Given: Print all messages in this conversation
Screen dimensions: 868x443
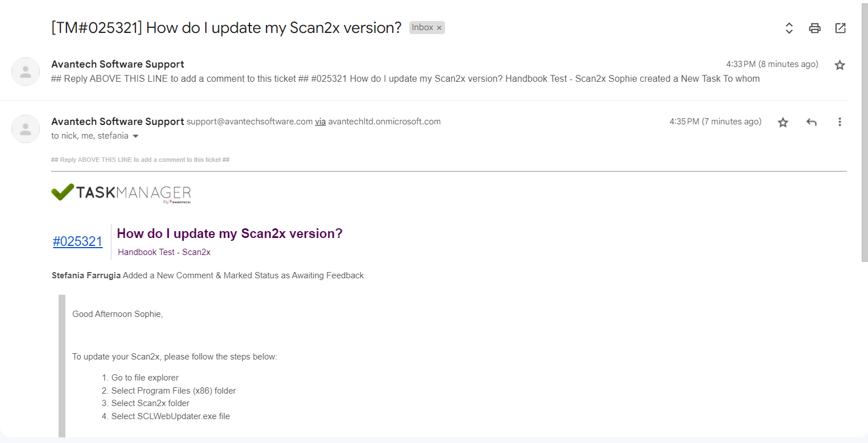Looking at the screenshot, I should pyautogui.click(x=815, y=28).
